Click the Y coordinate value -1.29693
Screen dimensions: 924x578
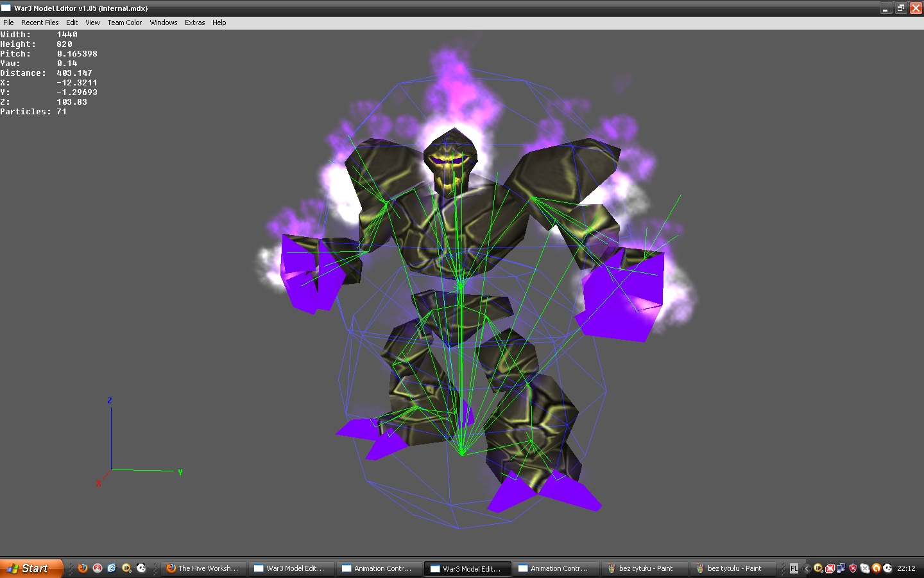(x=77, y=92)
